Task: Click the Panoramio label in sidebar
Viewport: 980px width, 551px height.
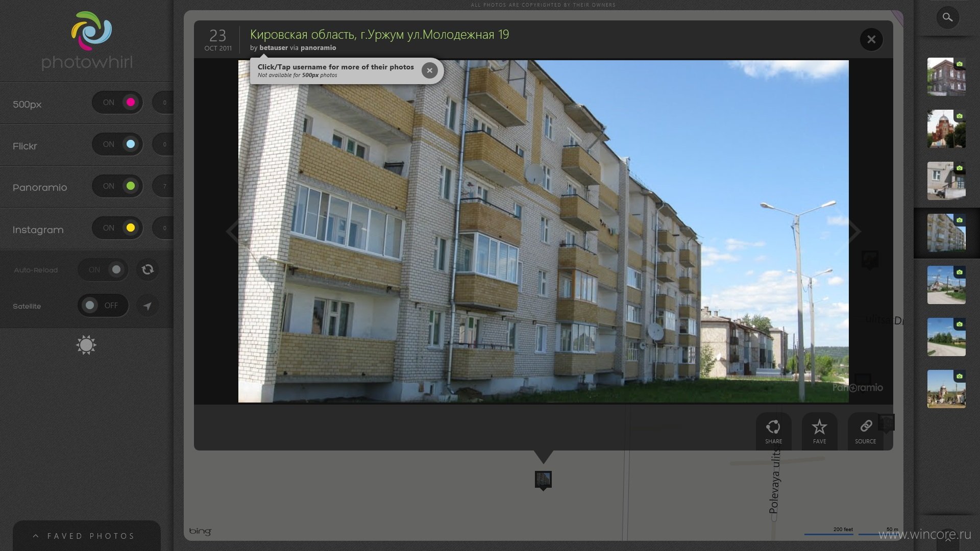Action: 40,187
